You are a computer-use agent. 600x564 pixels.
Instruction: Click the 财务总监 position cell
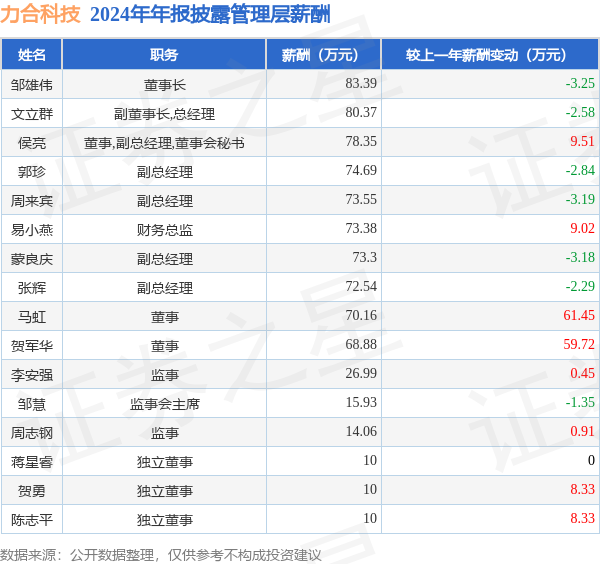pyautogui.click(x=165, y=230)
